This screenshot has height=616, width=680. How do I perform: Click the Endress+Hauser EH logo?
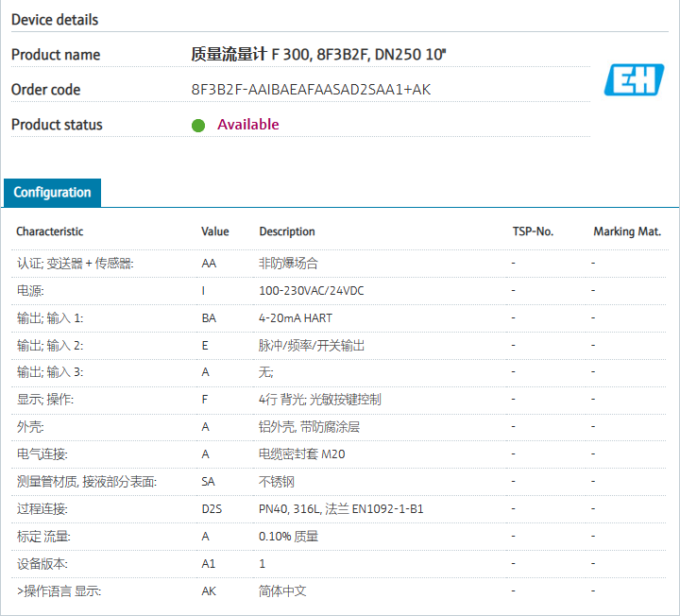(x=634, y=80)
